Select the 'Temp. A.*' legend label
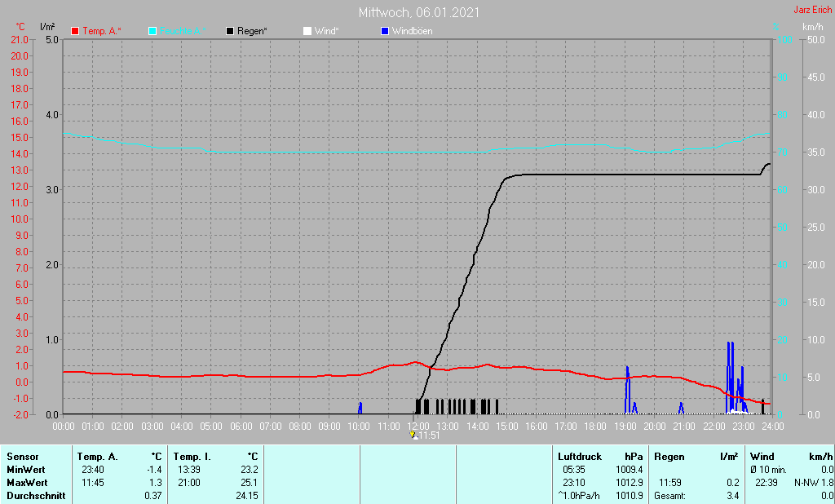 (102, 31)
